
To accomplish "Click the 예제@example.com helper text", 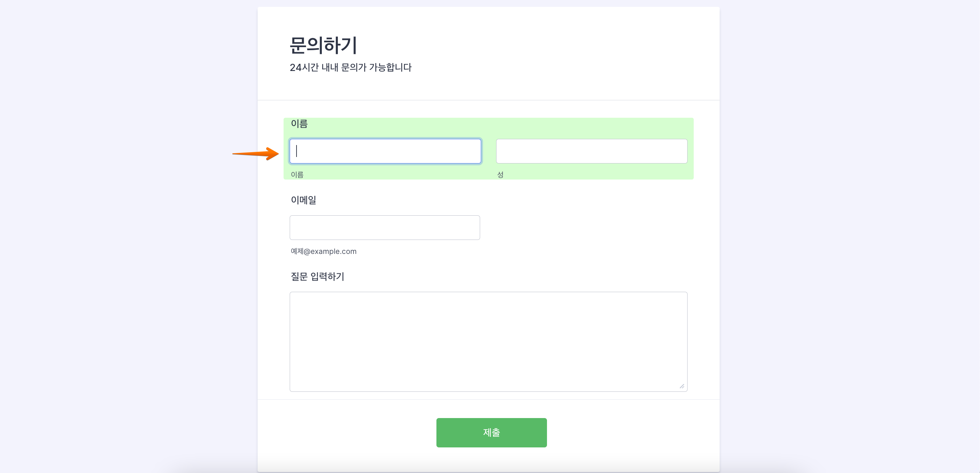I will 323,251.
